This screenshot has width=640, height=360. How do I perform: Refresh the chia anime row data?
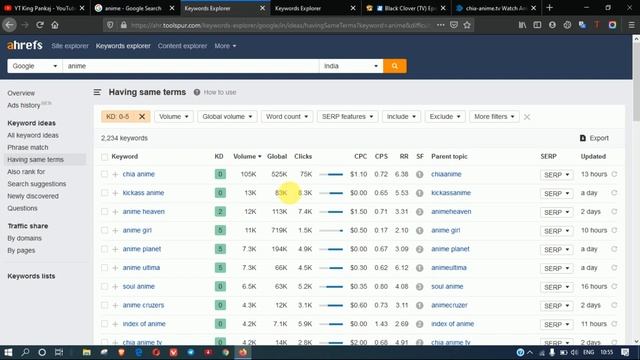click(x=614, y=174)
